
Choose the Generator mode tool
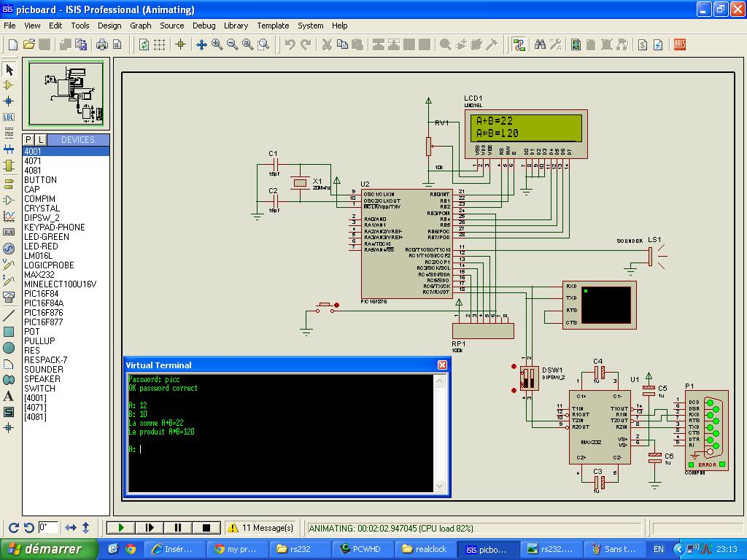click(x=9, y=248)
